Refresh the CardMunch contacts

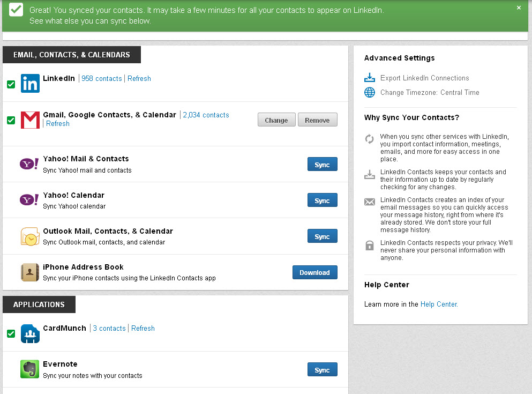[143, 328]
